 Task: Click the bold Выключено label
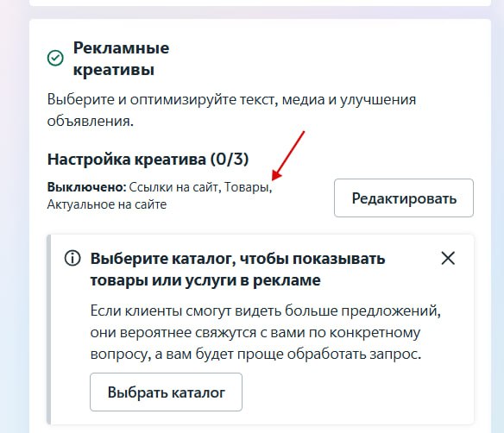click(x=87, y=186)
